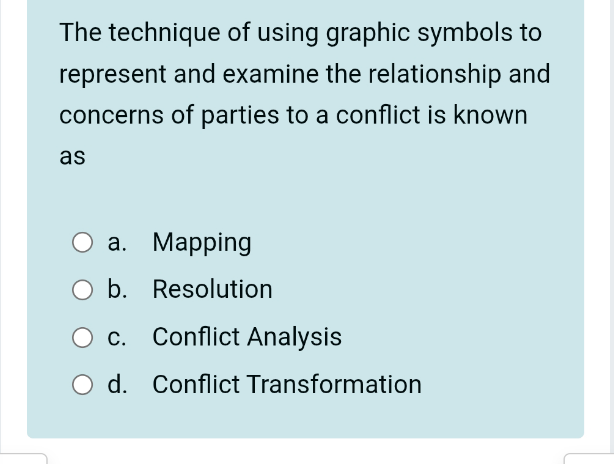
Task: Click the partial box at bottom-right corner
Action: click(589, 459)
